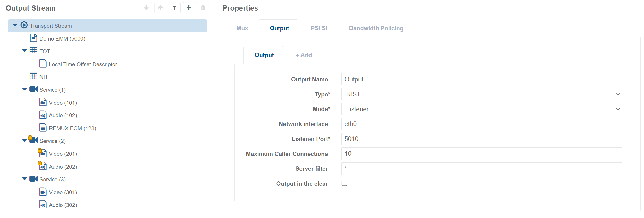The height and width of the screenshot is (218, 644).
Task: Click the Listener Port input field
Action: pos(481,139)
